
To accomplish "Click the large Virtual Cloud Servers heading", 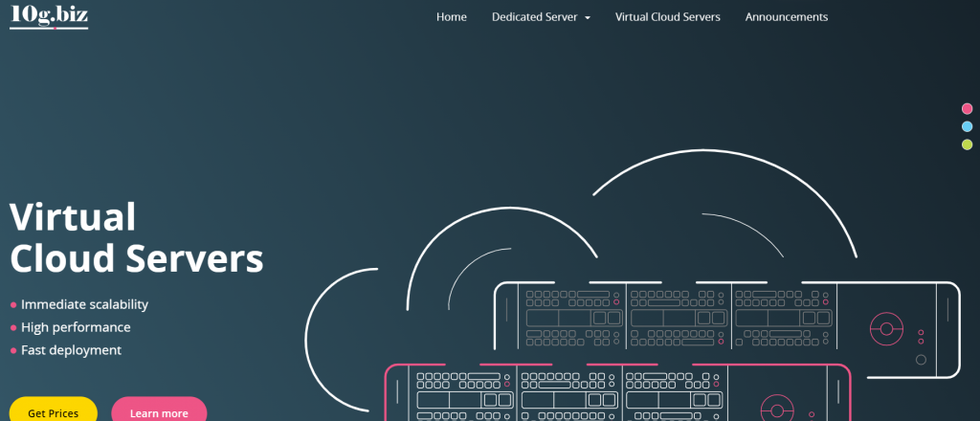I will [x=136, y=237].
